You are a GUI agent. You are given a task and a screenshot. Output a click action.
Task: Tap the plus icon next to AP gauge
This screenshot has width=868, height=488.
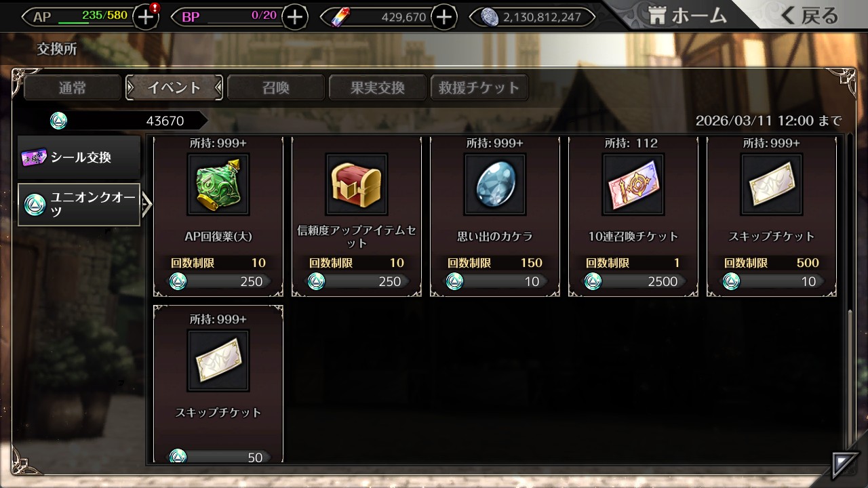click(x=146, y=17)
